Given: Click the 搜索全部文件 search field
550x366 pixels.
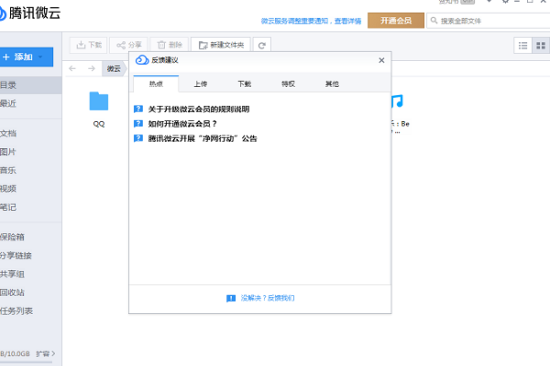Looking at the screenshot, I should tap(489, 21).
